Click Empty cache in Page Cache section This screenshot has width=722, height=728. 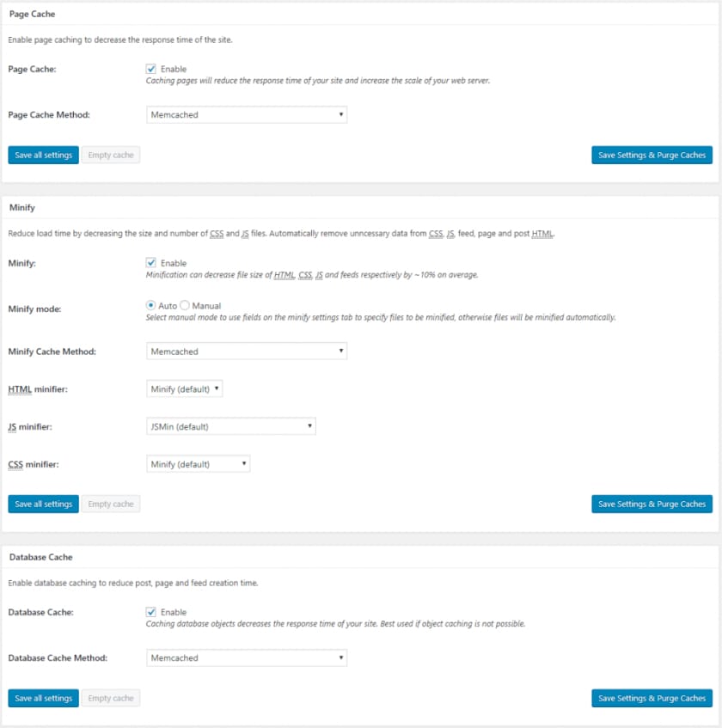(111, 156)
